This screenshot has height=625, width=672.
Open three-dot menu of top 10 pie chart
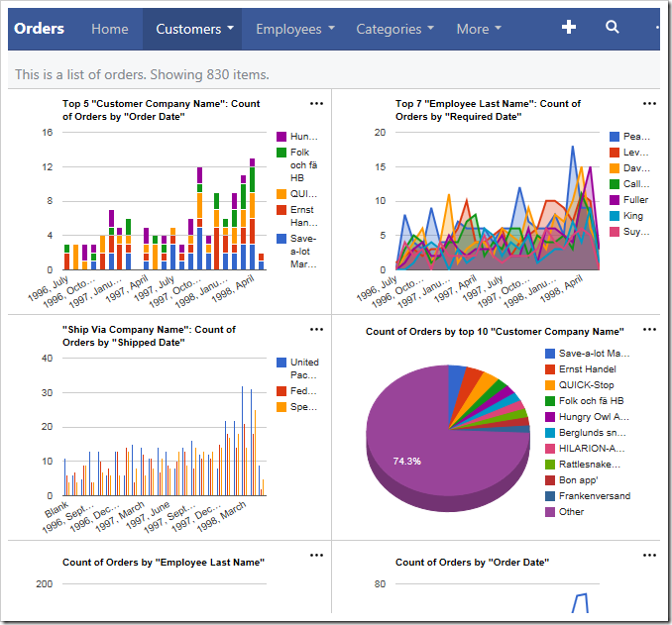pos(649,330)
